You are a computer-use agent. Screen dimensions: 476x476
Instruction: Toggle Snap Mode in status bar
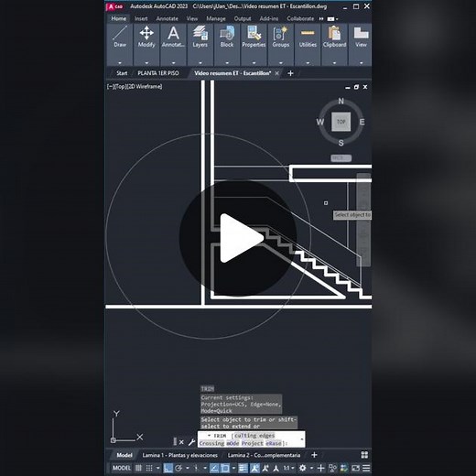click(149, 468)
